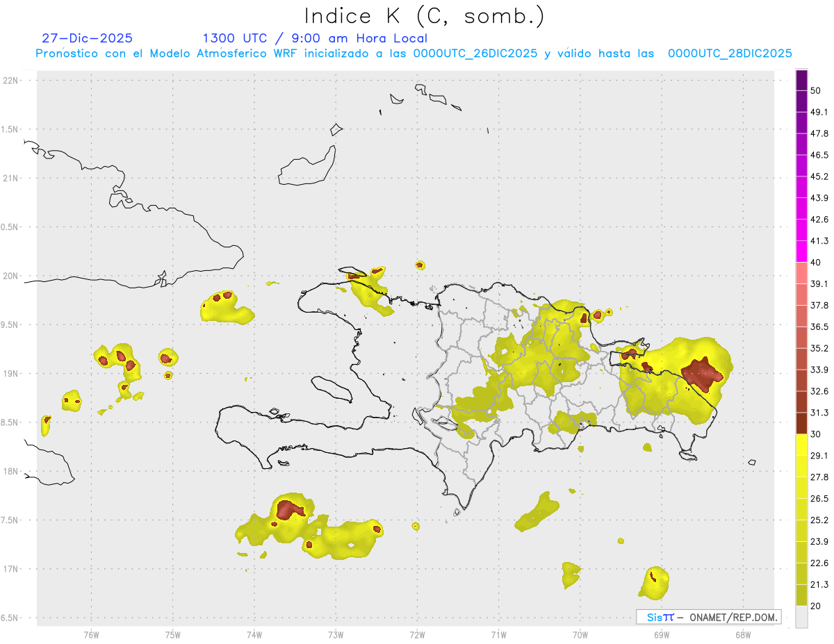Viewport: 834px width, 644px height.
Task: Click the longitude label "69W"
Action: click(662, 634)
